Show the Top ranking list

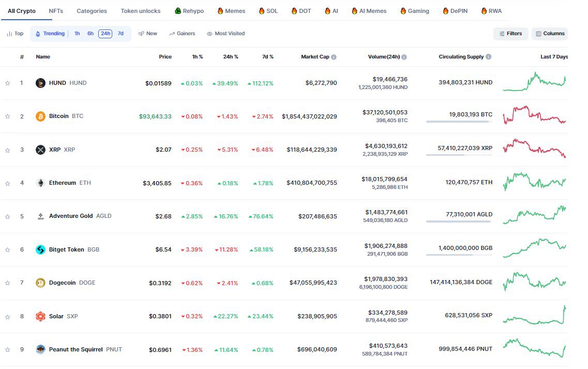coord(15,34)
